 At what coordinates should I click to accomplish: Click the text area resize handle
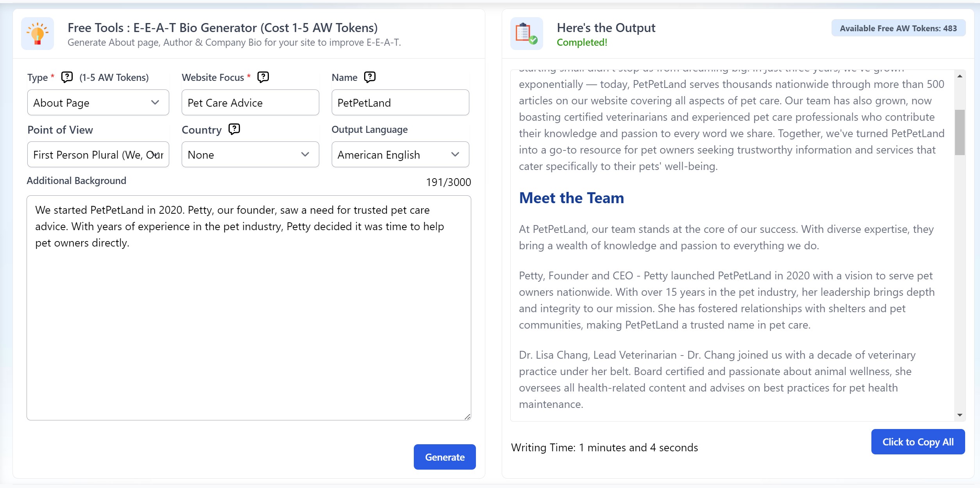pos(467,416)
